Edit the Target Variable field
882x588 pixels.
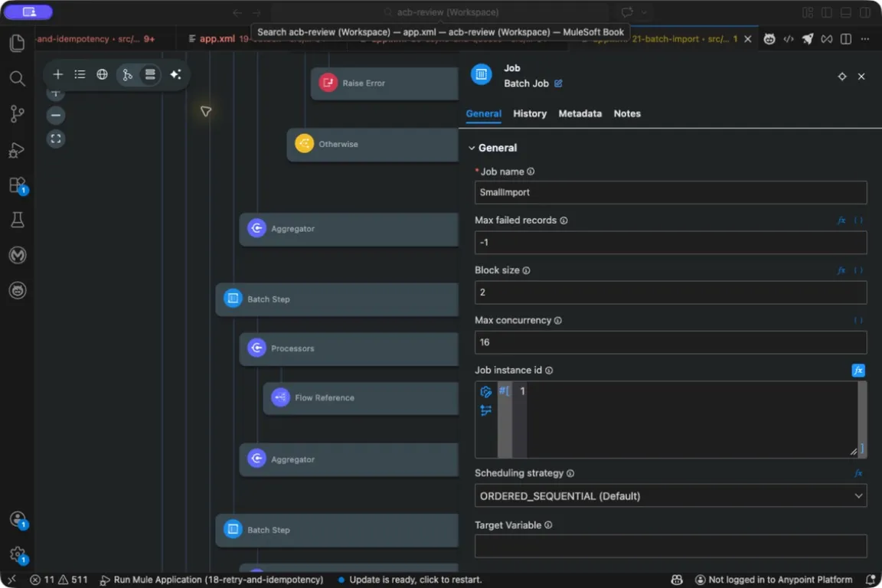click(x=671, y=547)
